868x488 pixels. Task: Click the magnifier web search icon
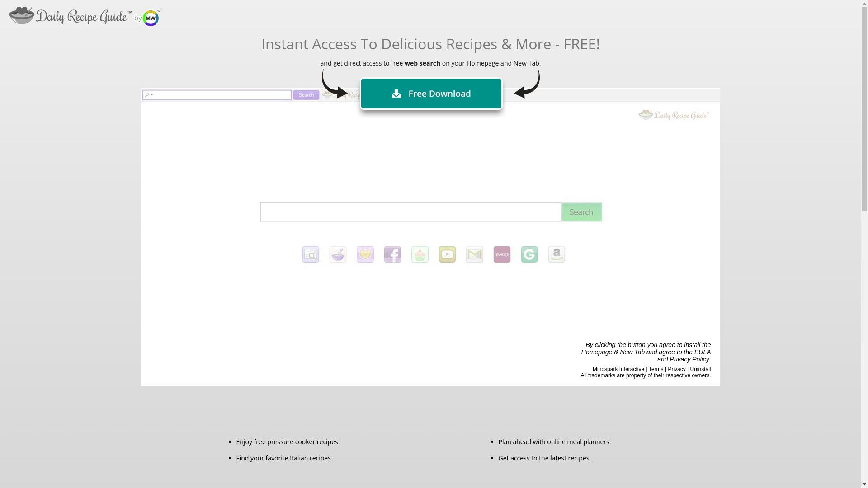(311, 254)
